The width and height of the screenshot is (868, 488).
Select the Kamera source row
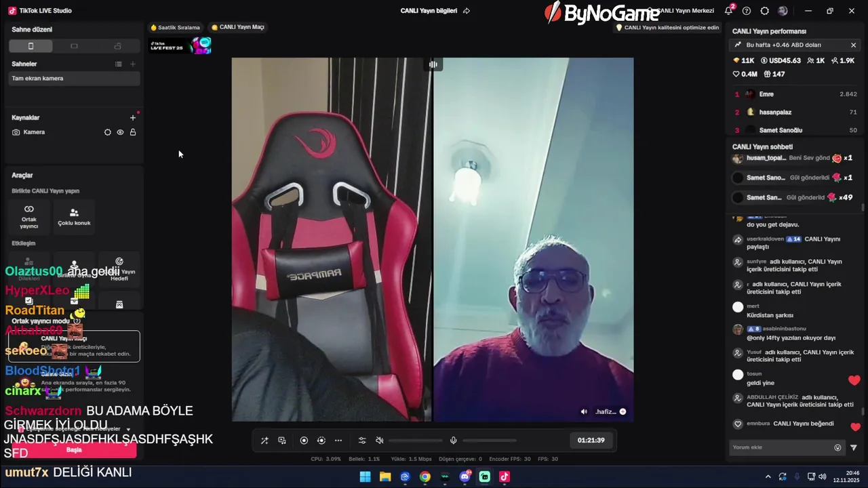click(75, 132)
